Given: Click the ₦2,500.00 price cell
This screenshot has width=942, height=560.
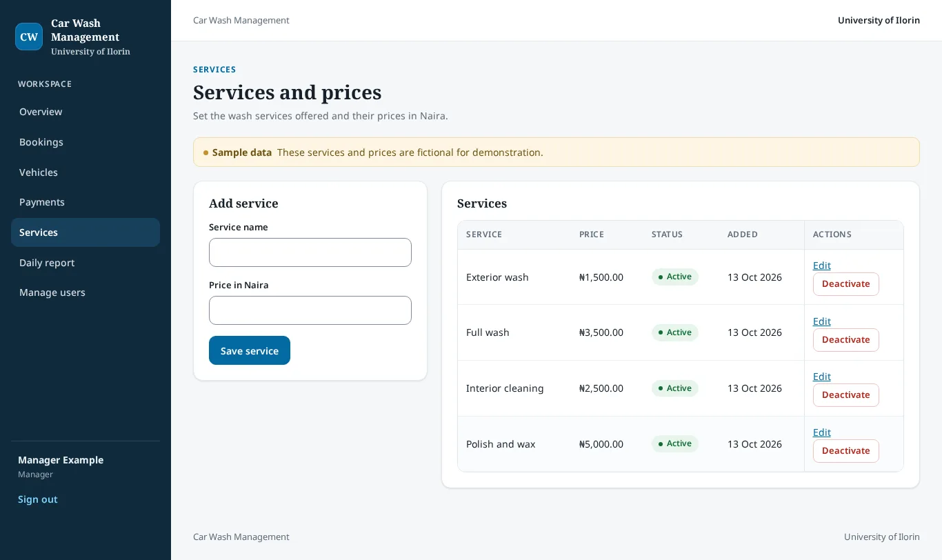Looking at the screenshot, I should point(601,388).
